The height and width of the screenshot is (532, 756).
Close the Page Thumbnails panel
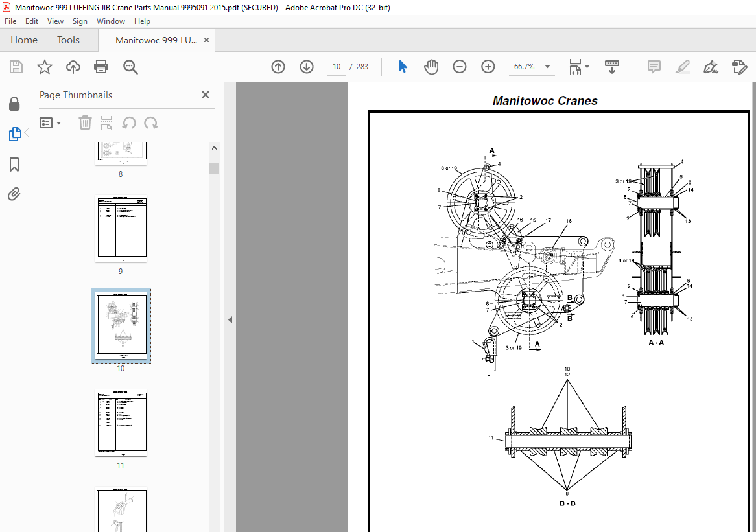tap(206, 95)
